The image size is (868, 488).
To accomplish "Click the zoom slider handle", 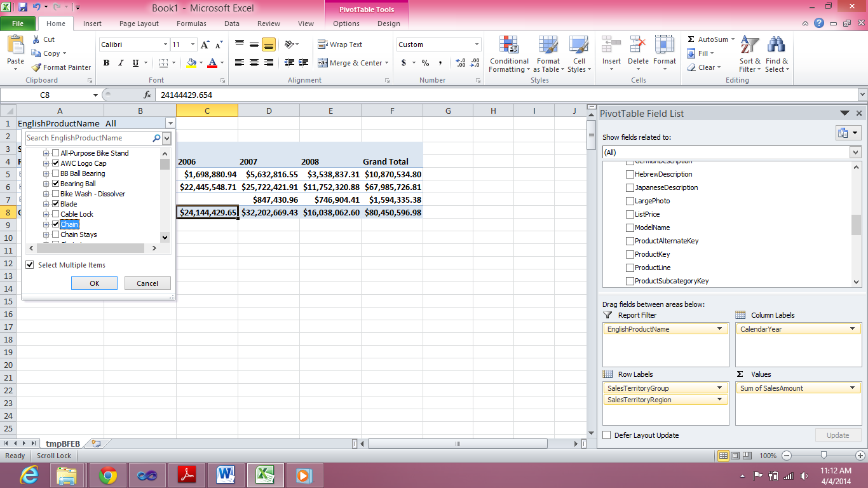I will [x=824, y=456].
